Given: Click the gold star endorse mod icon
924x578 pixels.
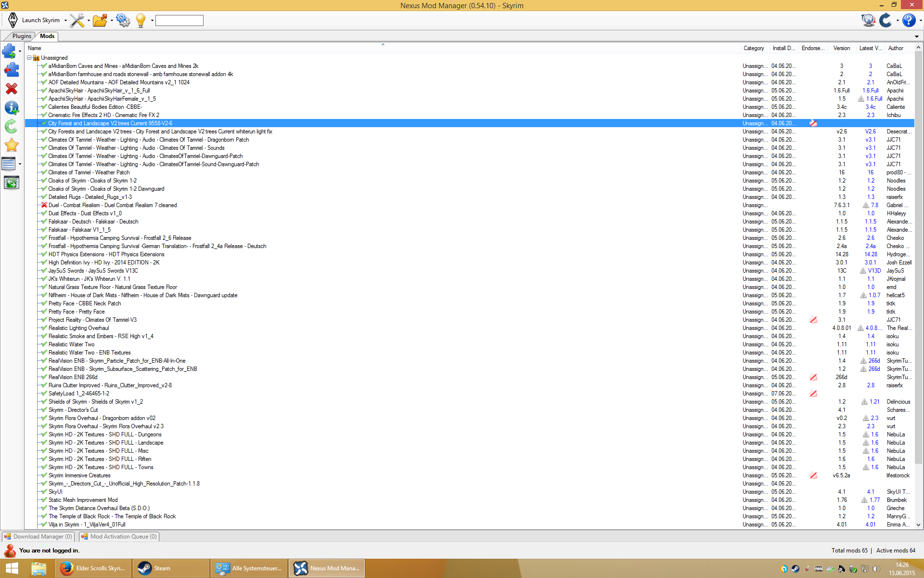Looking at the screenshot, I should point(11,145).
